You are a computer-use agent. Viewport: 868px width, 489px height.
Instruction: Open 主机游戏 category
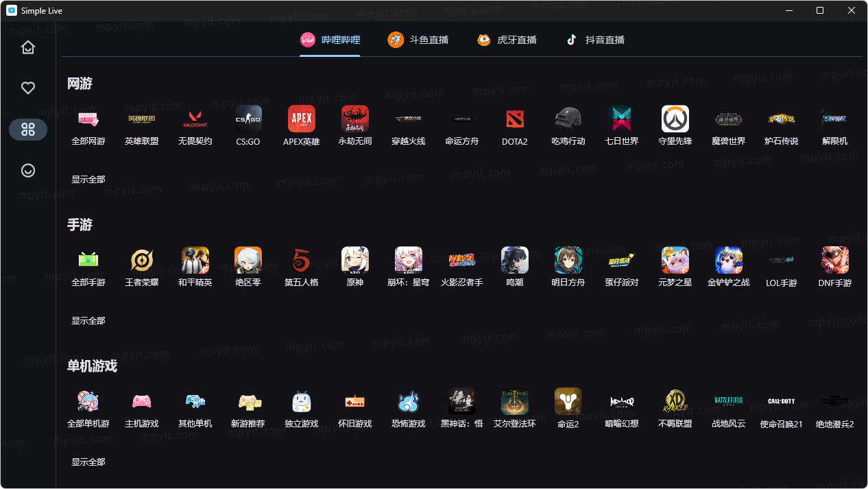coord(142,408)
